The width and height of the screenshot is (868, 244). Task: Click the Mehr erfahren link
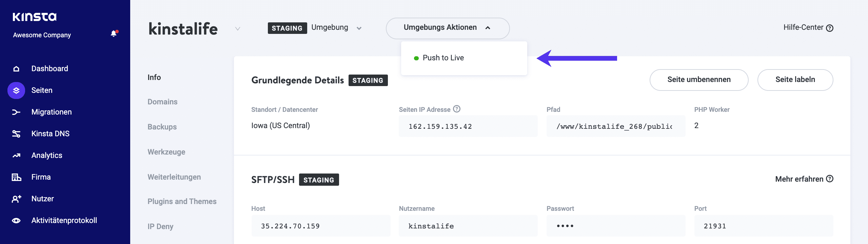[x=804, y=179]
